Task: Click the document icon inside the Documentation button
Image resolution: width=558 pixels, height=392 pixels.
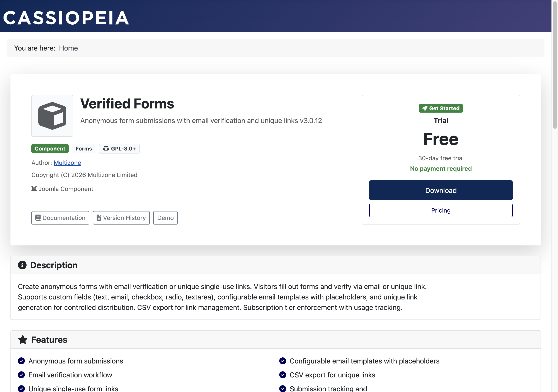Action: (38, 218)
